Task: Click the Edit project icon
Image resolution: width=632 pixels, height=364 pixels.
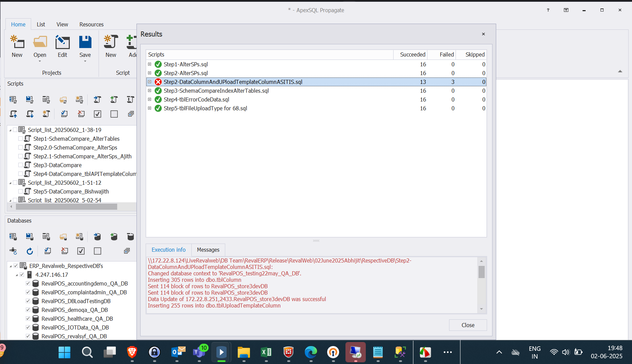Action: click(x=62, y=43)
